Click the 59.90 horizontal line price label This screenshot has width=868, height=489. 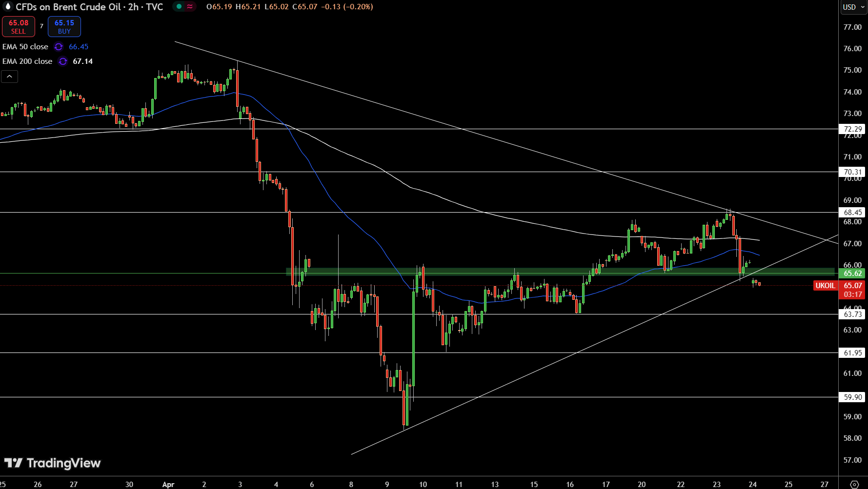pyautogui.click(x=853, y=397)
